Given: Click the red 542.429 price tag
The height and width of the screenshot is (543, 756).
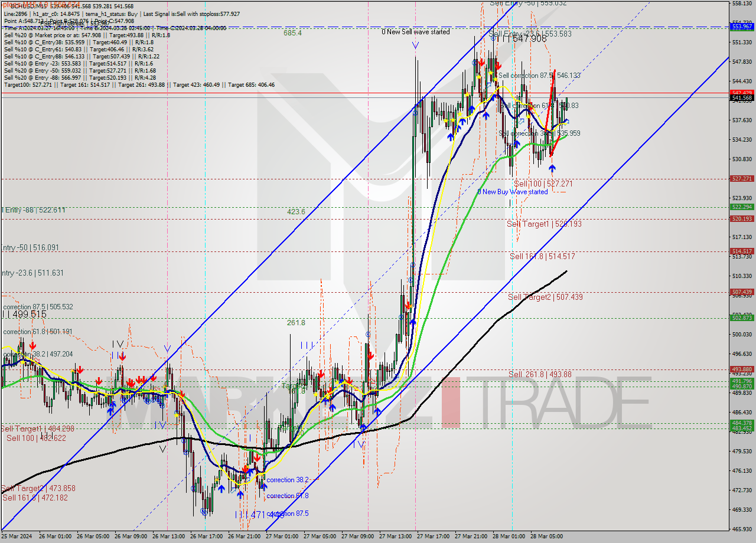Looking at the screenshot, I should coord(742,93).
